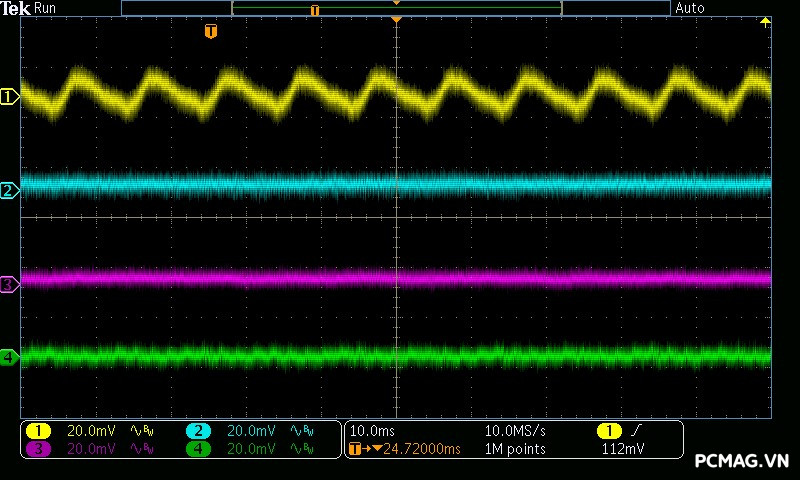The height and width of the screenshot is (480, 800).
Task: Click the yellow trigger level arrow on right edge
Action: 766,22
